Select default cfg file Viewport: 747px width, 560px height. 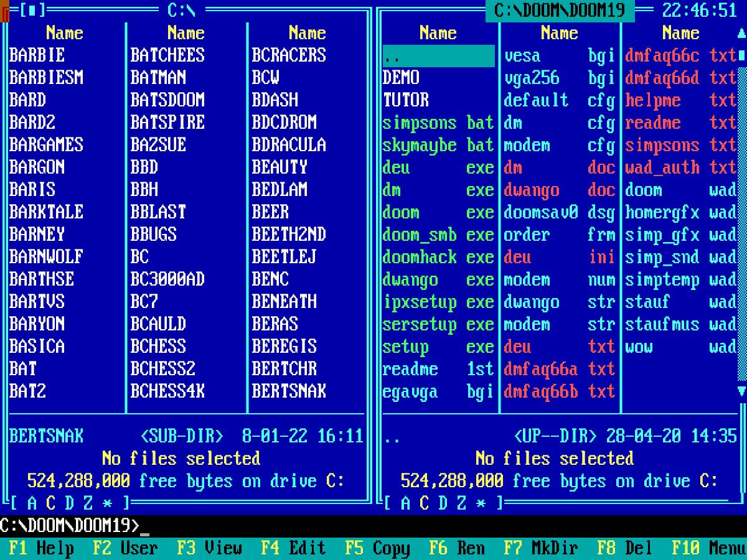[560, 100]
